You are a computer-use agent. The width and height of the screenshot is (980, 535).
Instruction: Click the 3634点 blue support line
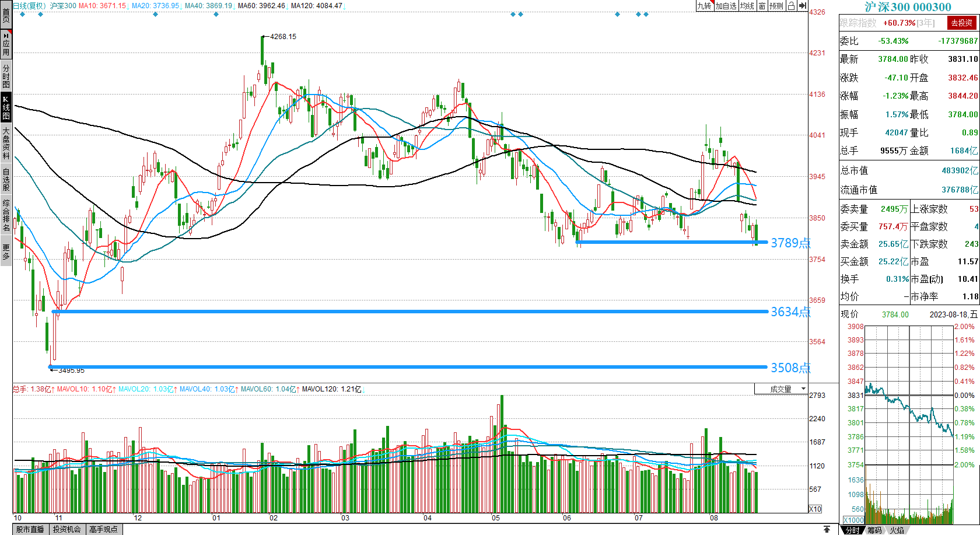pos(408,312)
